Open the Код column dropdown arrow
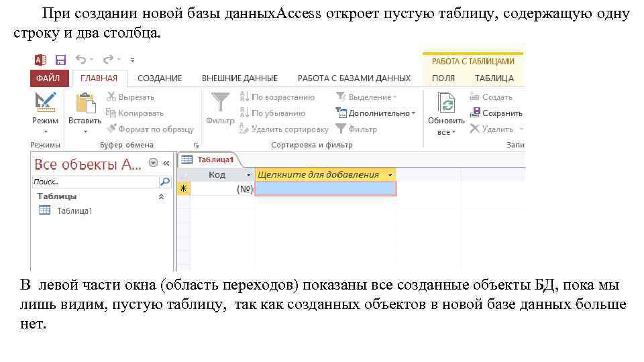Screen dimensions: 644x362 point(248,175)
